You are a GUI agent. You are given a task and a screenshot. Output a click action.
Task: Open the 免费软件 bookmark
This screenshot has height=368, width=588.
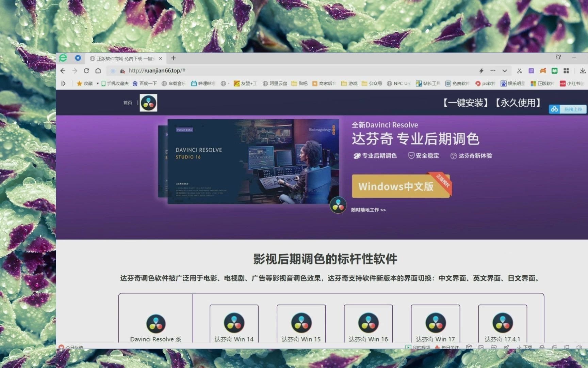[457, 83]
